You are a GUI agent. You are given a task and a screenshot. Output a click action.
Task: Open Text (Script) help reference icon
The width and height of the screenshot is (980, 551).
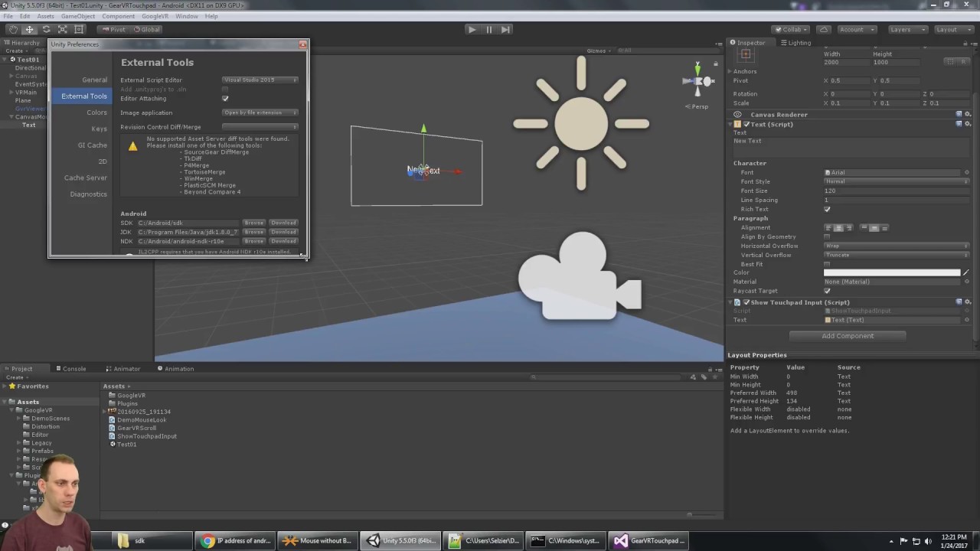(x=959, y=124)
